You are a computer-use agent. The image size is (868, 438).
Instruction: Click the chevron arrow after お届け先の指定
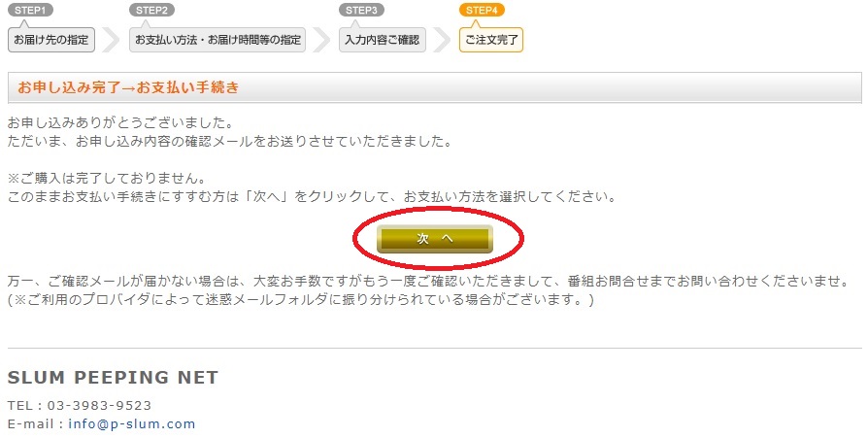pyautogui.click(x=112, y=40)
